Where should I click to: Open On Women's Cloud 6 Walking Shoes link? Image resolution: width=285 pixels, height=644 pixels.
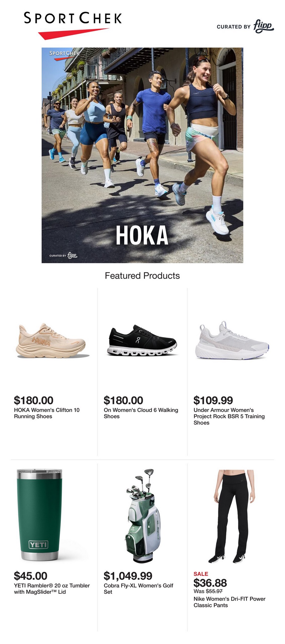point(141,413)
